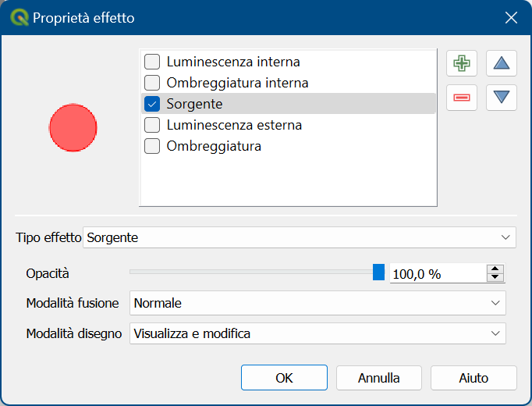
Task: Click the QGIS logo in title bar
Action: click(x=19, y=18)
